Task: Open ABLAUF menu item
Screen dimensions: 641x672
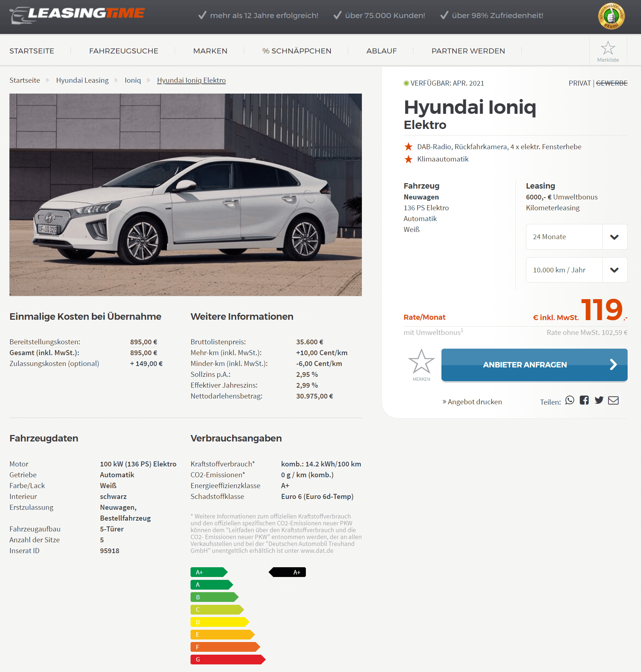Action: (x=381, y=51)
